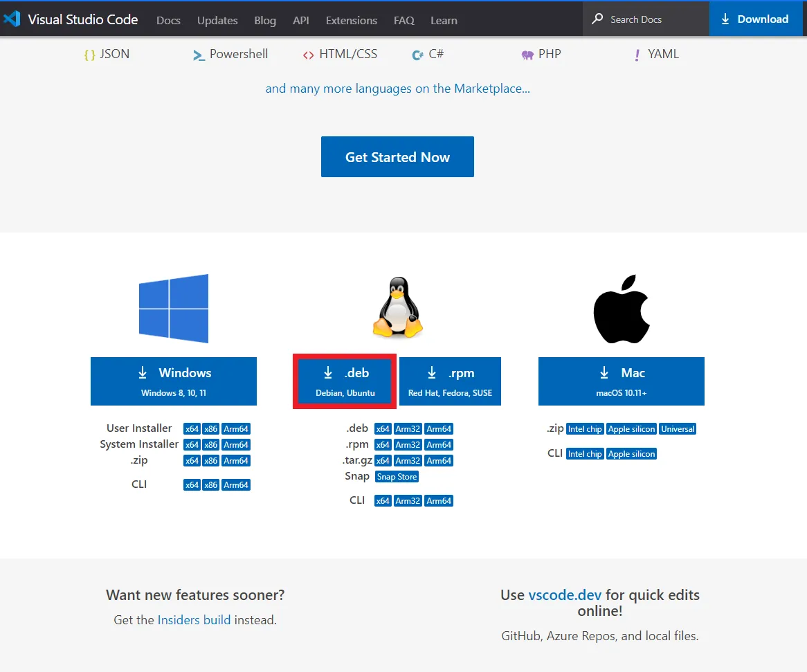807x672 pixels.
Task: Select Mac CLI Apple silicon link
Action: [x=631, y=454]
